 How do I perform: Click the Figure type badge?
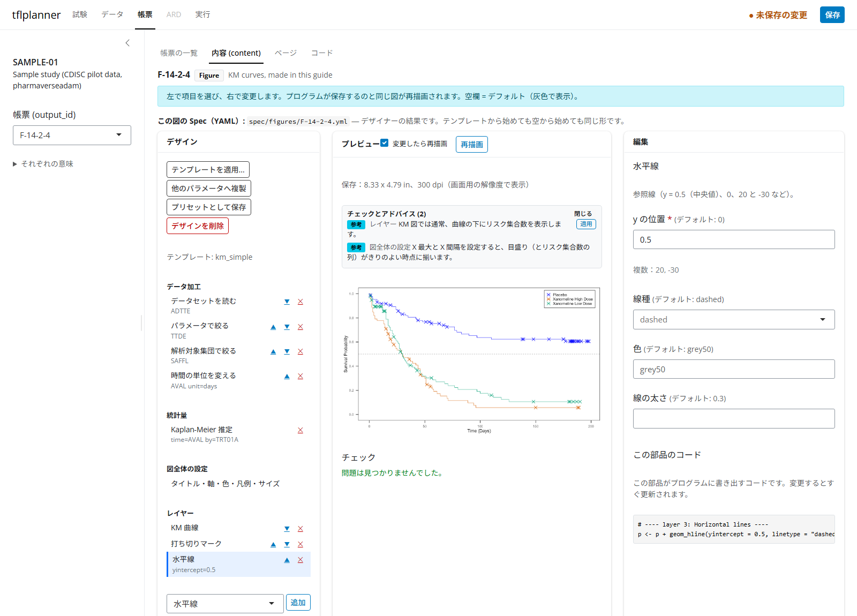(209, 76)
